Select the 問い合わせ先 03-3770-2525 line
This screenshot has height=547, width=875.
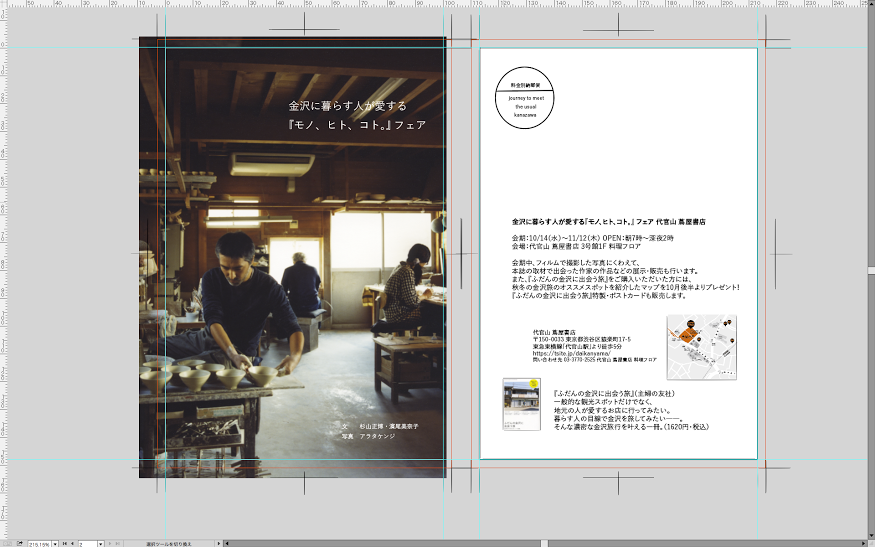(595, 361)
